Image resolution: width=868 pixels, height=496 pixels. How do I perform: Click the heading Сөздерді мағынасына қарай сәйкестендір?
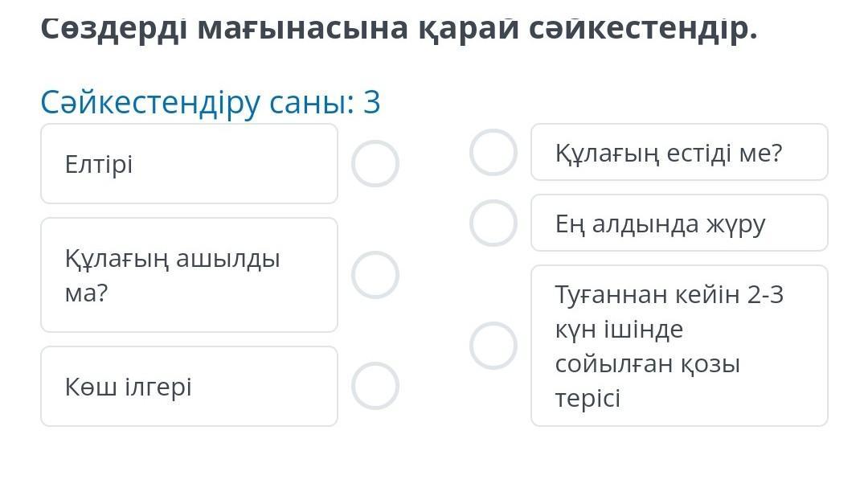click(x=399, y=28)
